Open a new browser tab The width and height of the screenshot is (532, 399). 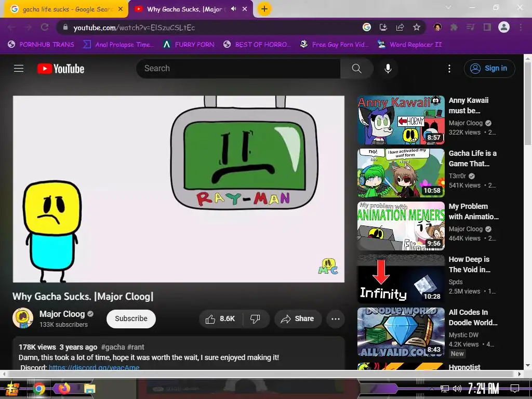264,9
